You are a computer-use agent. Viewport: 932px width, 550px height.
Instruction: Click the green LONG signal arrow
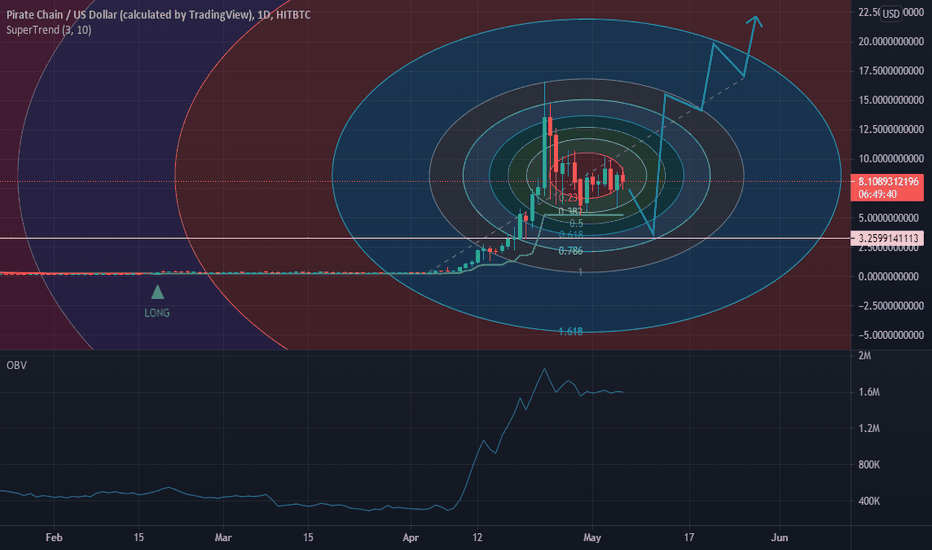pyautogui.click(x=158, y=292)
